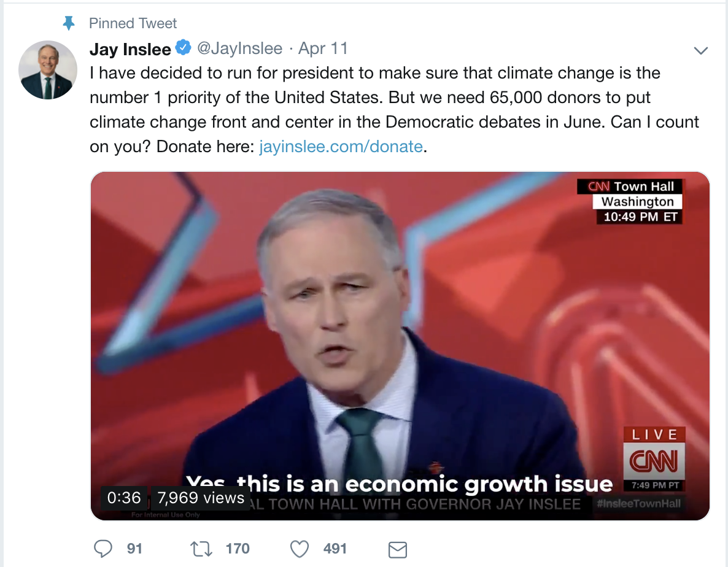Click the 491 likes count
Screen dimensions: 728x567
click(x=335, y=548)
